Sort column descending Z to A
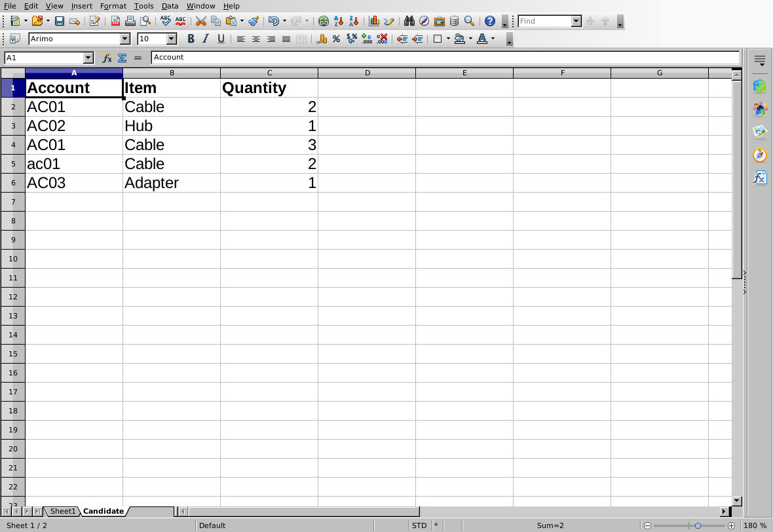 click(354, 21)
